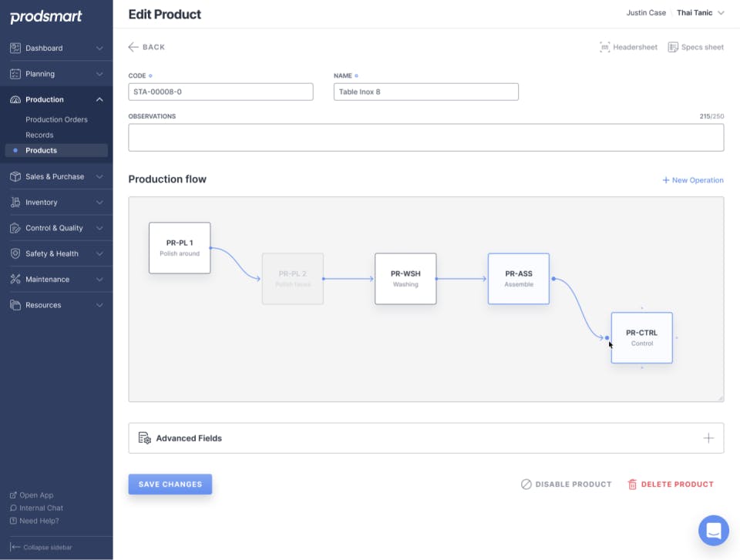740x560 pixels.
Task: Click the back arrow icon
Action: 133,47
